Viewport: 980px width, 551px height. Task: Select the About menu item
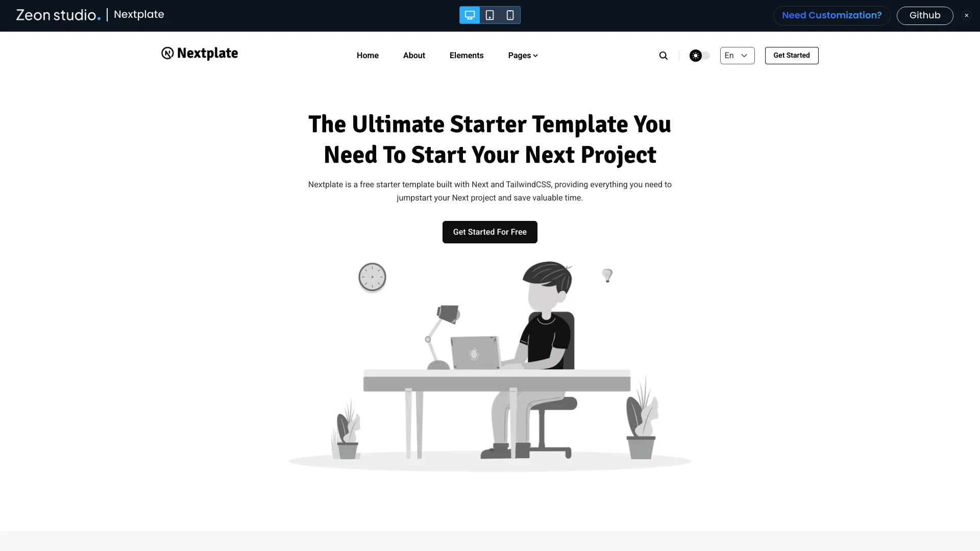tap(414, 55)
